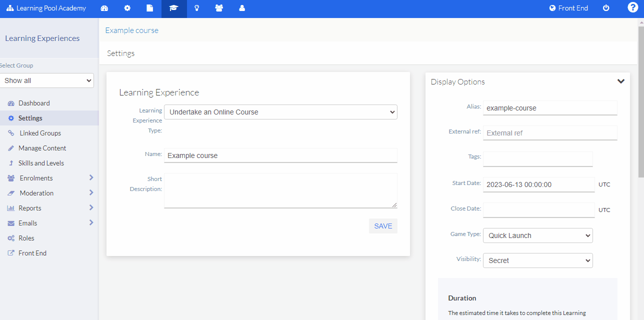Change the Visibility dropdown from Secret
This screenshot has height=320, width=644.
point(537,260)
